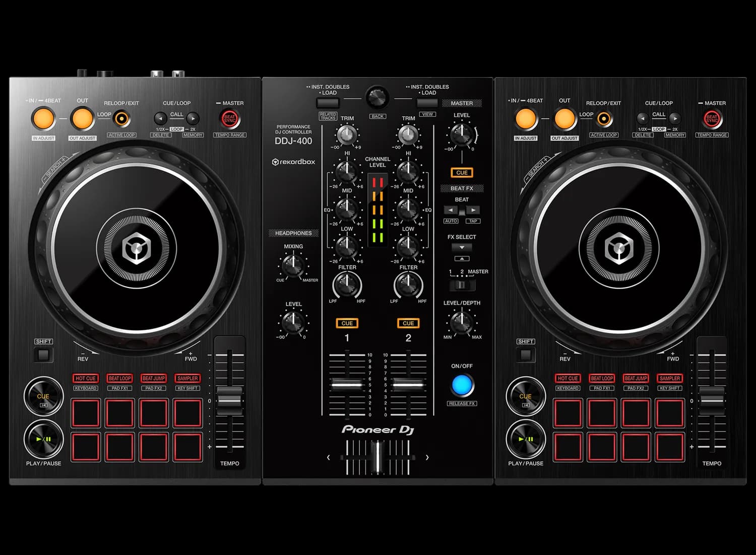Enable channel 1 headphone CUE button

point(347,323)
